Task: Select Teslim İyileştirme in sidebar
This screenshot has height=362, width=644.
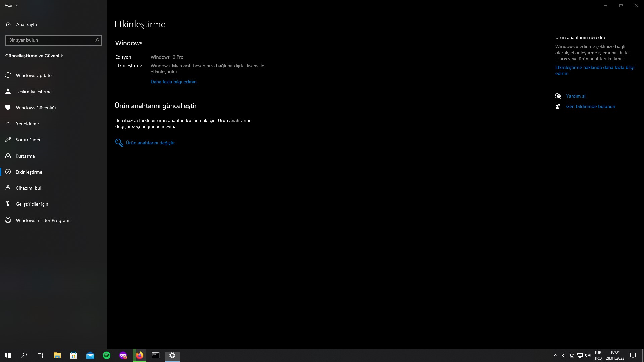Action: (x=34, y=92)
